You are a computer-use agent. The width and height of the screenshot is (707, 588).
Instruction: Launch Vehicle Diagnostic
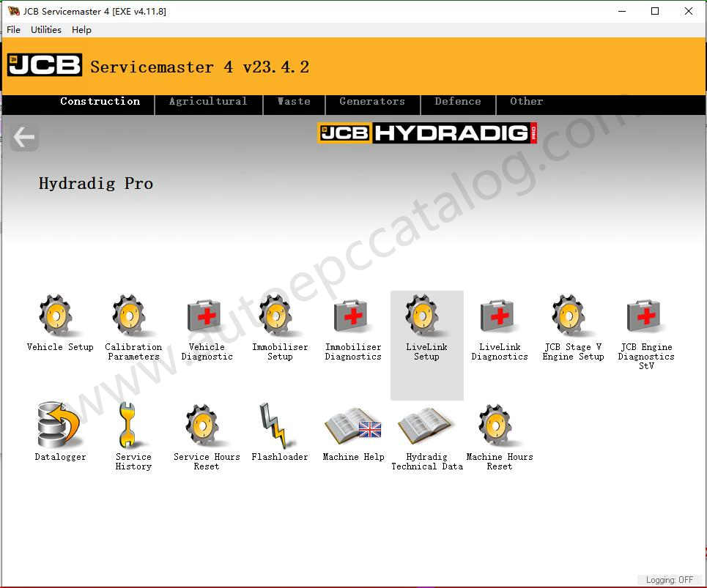206,317
